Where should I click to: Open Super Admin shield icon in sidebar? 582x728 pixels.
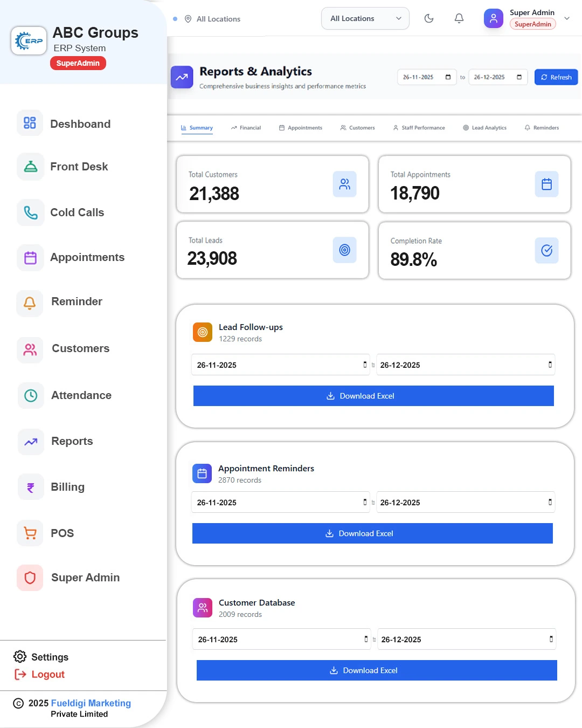coord(30,578)
